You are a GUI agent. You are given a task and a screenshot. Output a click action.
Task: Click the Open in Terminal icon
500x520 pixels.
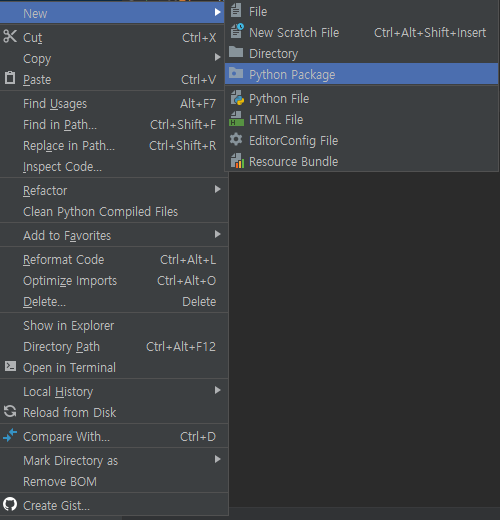[x=10, y=366]
